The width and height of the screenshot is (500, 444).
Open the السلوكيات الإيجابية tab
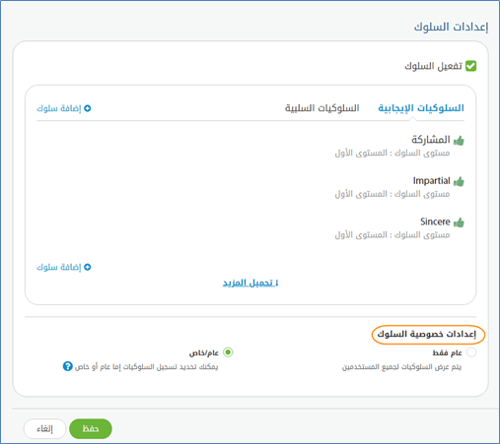click(421, 108)
